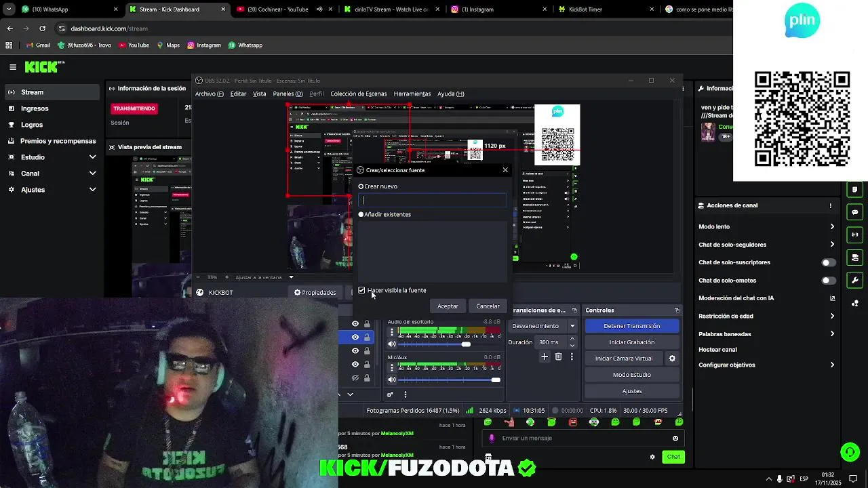Viewport: 868px width, 488px height.
Task: Open Mic/Aux three-dot options
Action: pos(391,367)
